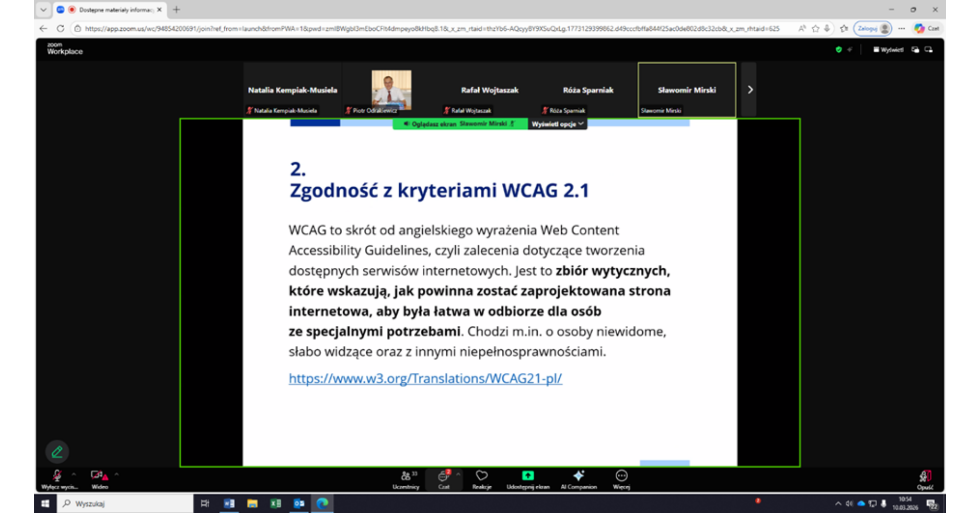
Task: Click the Wyszukaj taskbar search box
Action: pyautogui.click(x=126, y=504)
